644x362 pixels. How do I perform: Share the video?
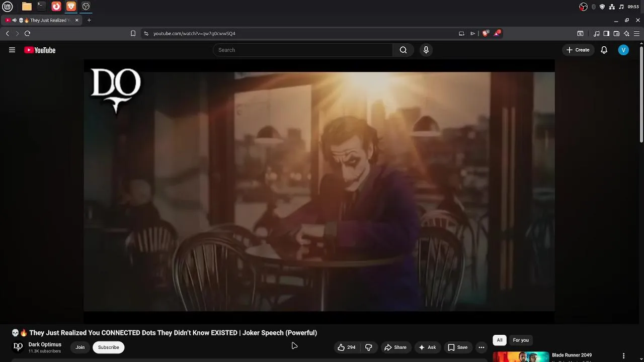click(395, 347)
